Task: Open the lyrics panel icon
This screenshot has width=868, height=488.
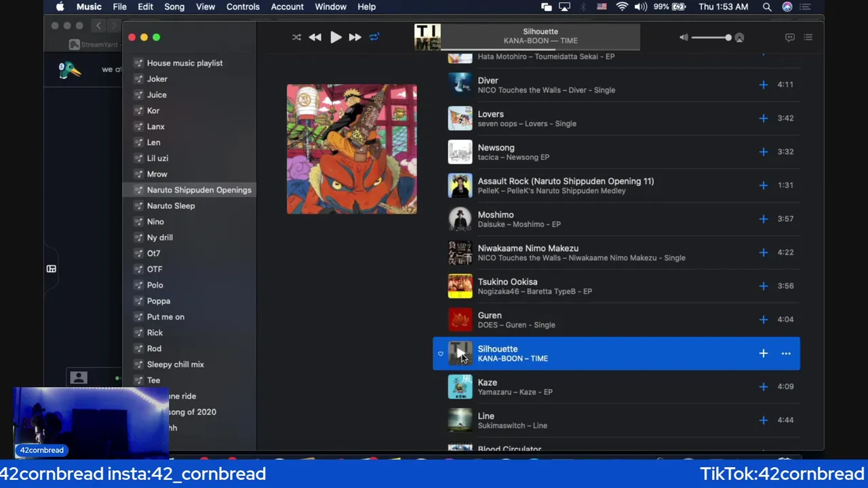Action: click(790, 37)
